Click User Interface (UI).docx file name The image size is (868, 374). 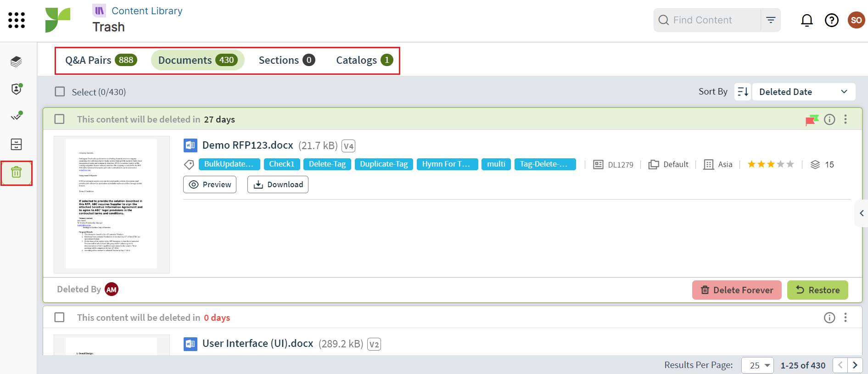(258, 344)
